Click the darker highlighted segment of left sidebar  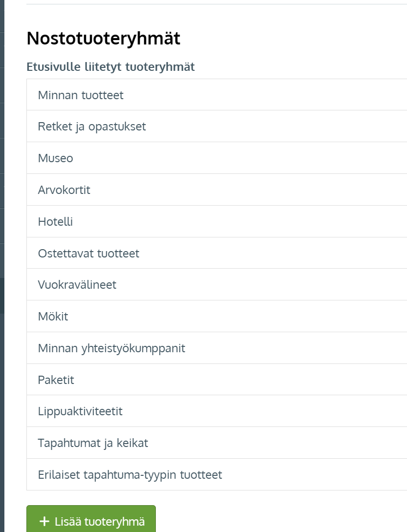[2, 296]
